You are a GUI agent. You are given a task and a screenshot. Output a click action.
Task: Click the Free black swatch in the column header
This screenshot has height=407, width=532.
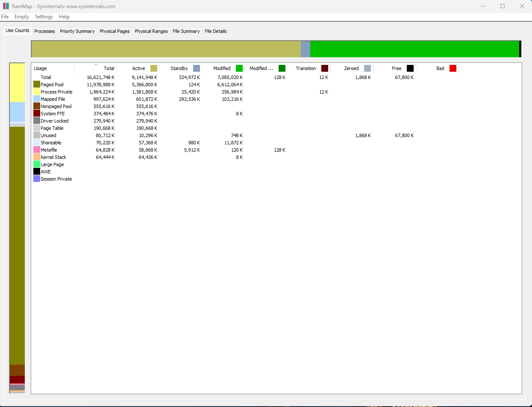pos(410,68)
